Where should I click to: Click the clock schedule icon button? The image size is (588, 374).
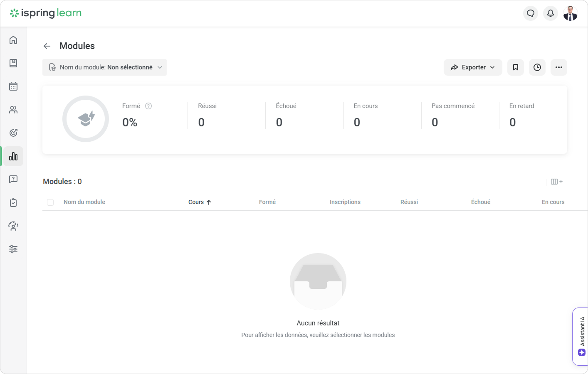pos(537,67)
